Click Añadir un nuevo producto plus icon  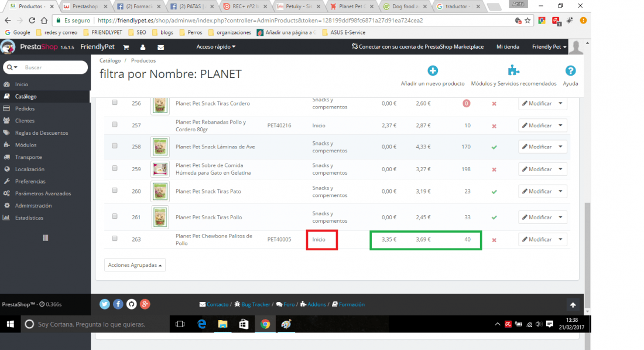[x=433, y=71]
